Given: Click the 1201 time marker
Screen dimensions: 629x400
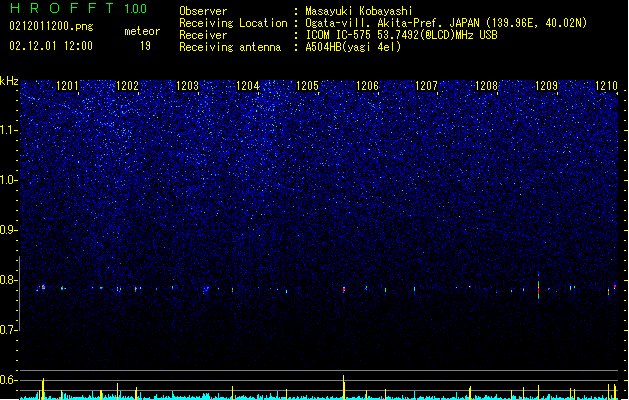Looking at the screenshot, I should (67, 86).
